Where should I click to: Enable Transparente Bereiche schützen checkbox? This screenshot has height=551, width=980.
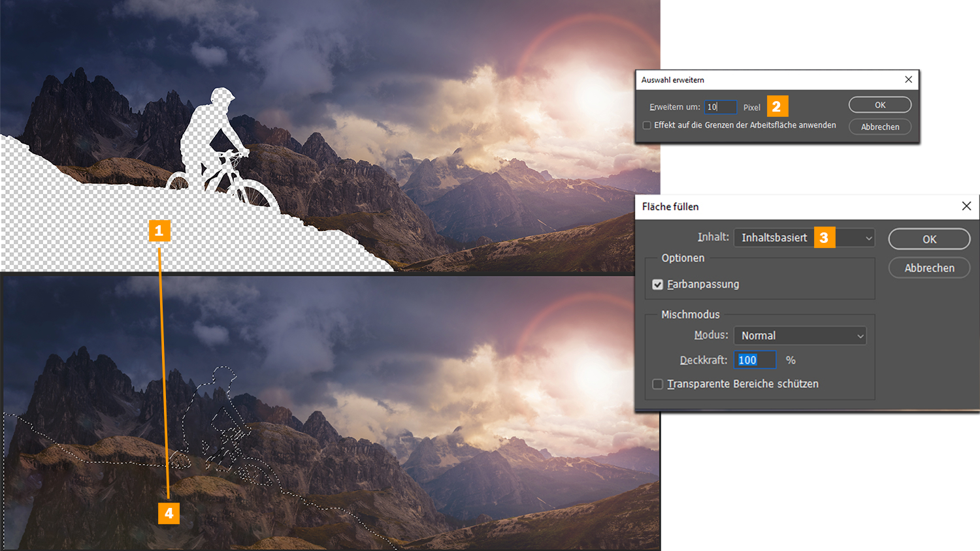(x=658, y=384)
